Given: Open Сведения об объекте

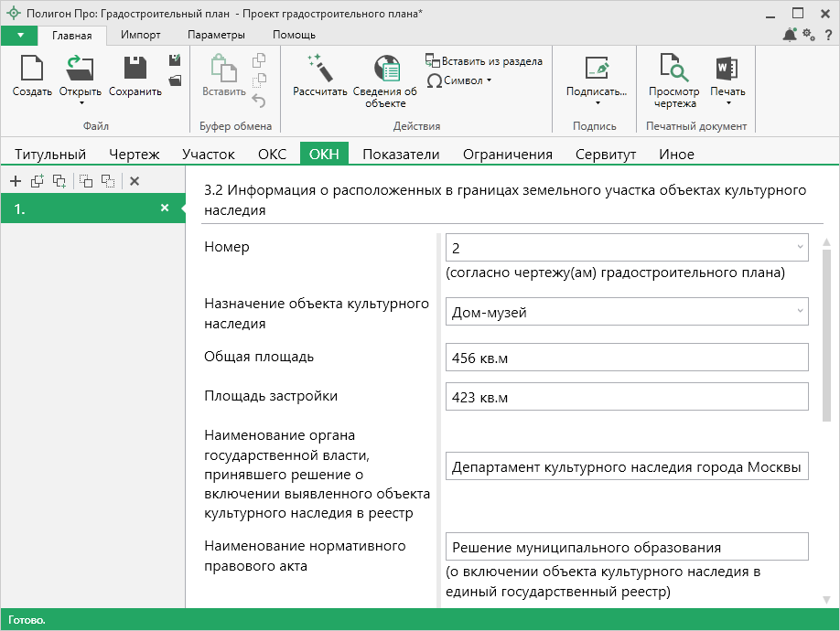Looking at the screenshot, I should [x=385, y=70].
